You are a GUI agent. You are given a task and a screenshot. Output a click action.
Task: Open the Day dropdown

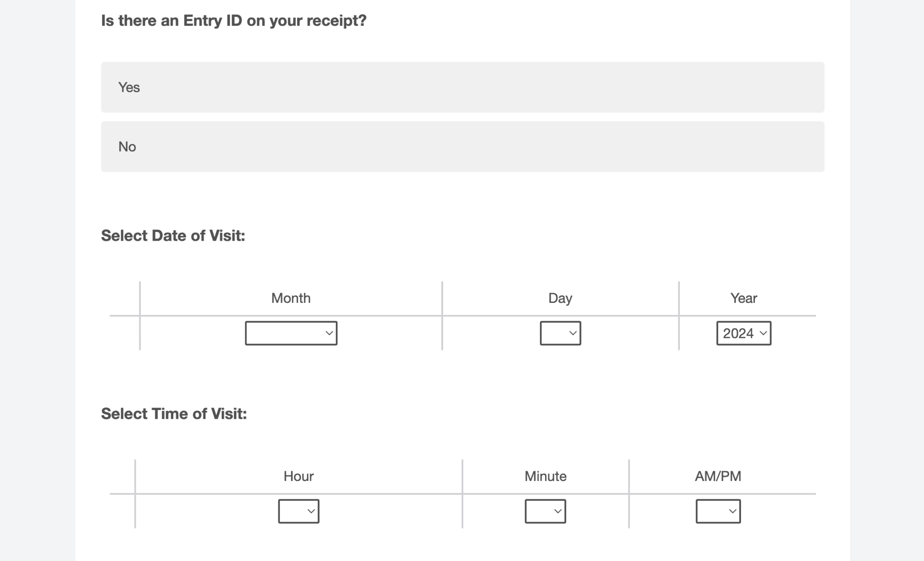[560, 333]
